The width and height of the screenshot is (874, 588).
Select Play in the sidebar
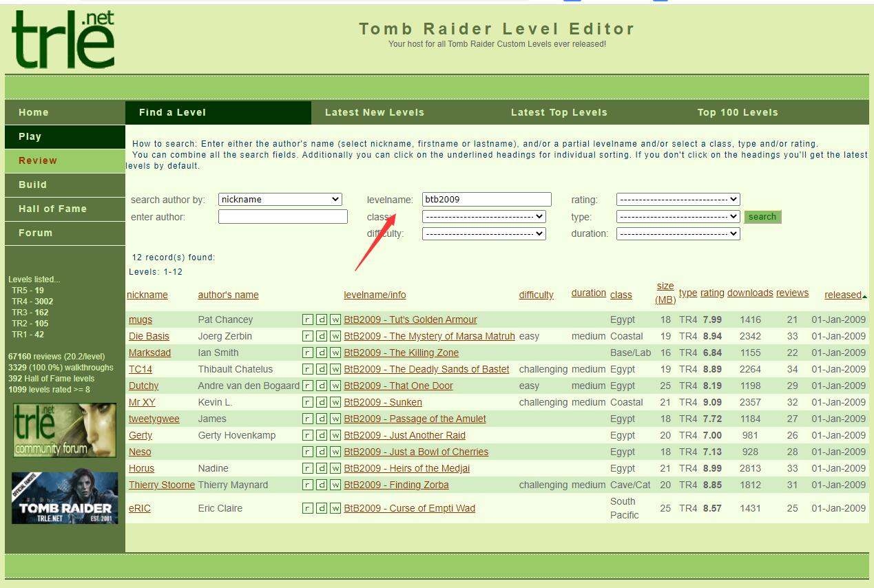(65, 136)
